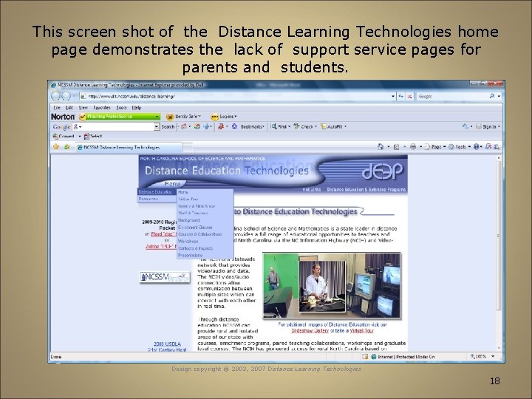Open the Tools dropdown in command bar
Image resolution: width=532 pixels, height=399 pixels.
pos(460,147)
